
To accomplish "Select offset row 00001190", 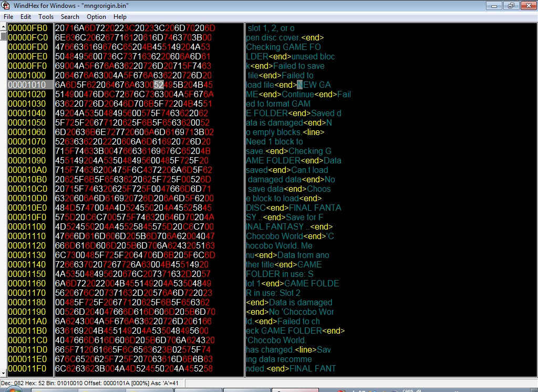I will (x=27, y=312).
